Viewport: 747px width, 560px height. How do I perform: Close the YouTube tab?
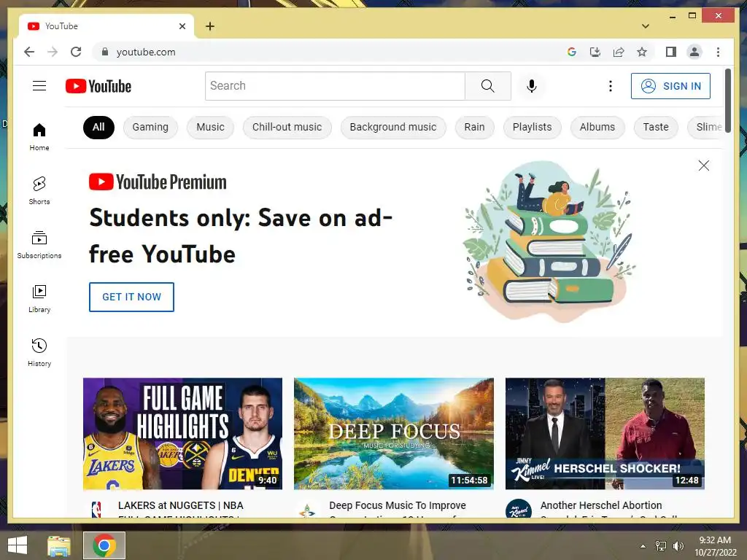coord(182,26)
